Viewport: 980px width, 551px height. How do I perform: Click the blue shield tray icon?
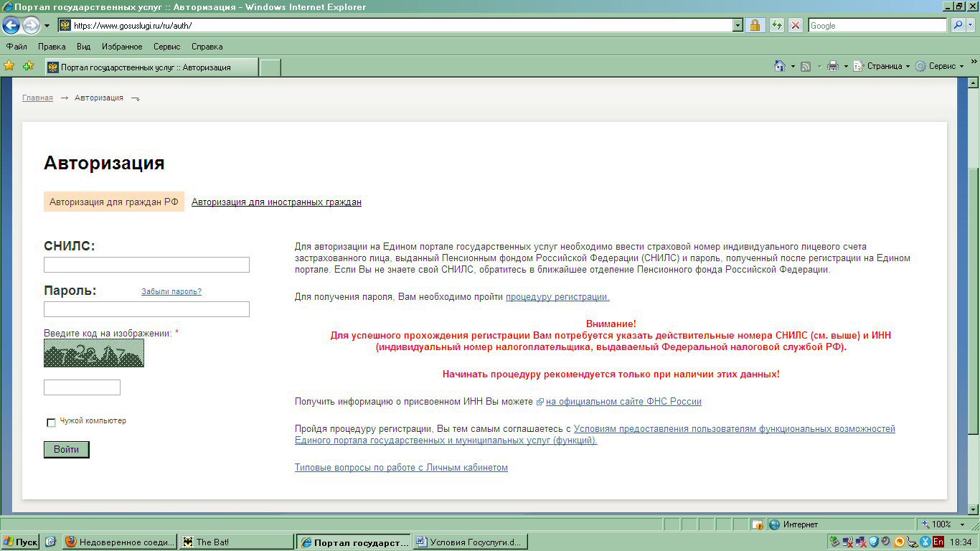tap(873, 542)
